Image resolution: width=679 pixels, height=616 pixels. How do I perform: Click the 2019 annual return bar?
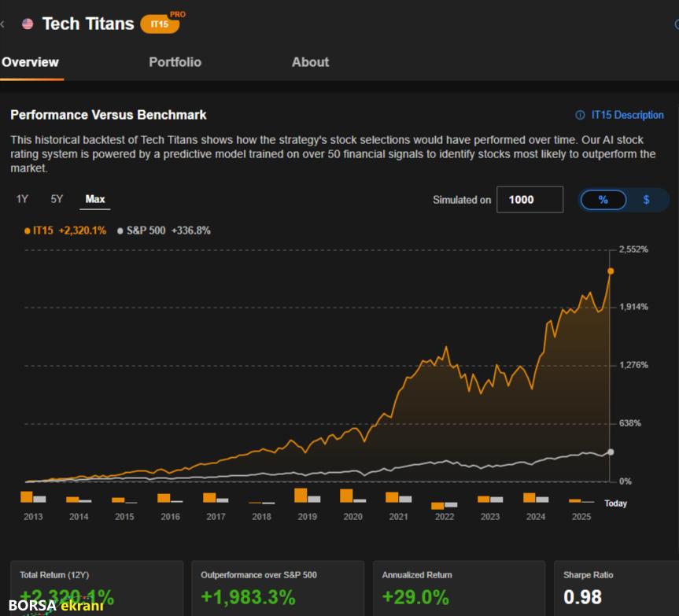[301, 495]
